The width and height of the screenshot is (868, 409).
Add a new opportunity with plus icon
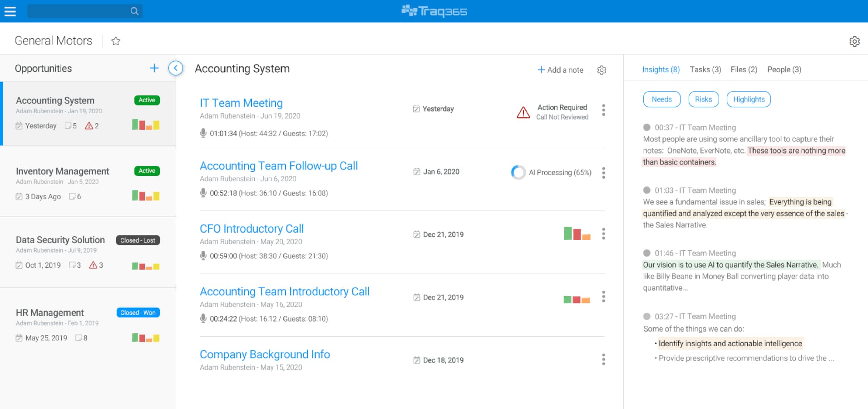(154, 68)
